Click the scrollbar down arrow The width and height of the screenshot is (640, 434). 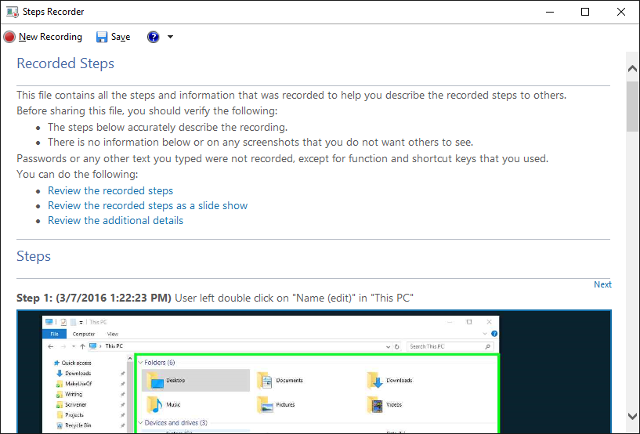pyautogui.click(x=632, y=416)
